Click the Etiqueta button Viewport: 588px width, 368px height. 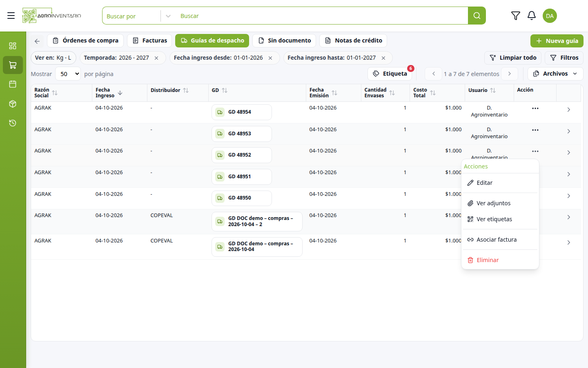click(390, 74)
